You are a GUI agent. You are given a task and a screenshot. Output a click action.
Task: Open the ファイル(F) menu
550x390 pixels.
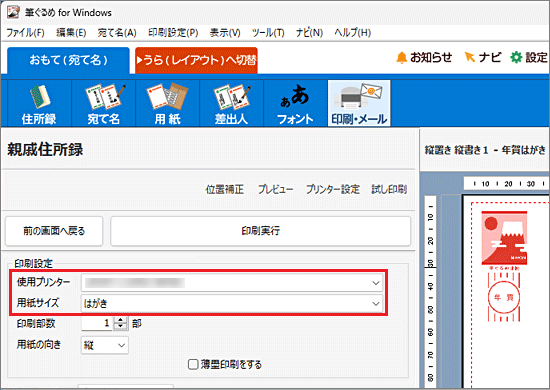pos(25,33)
